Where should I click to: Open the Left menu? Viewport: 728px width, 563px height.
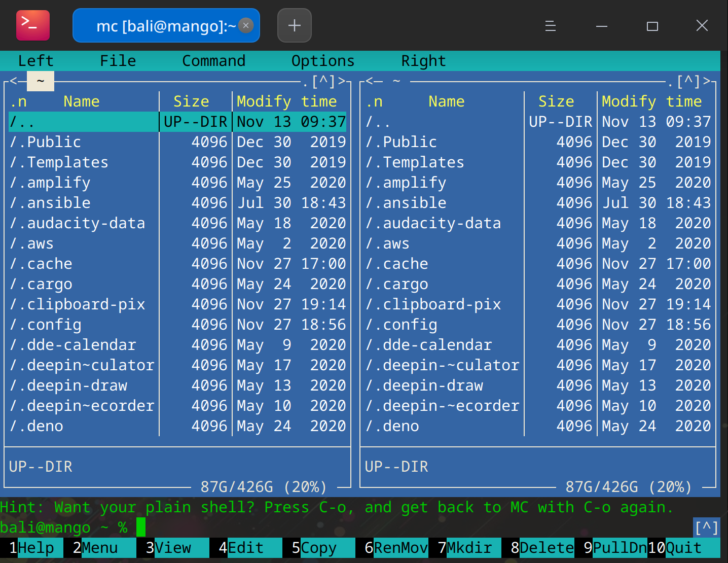(x=36, y=61)
